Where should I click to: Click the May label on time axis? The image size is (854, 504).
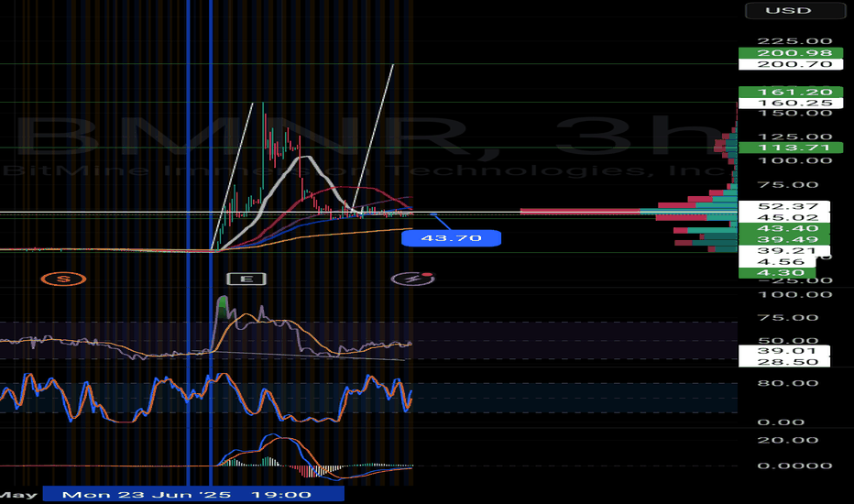coord(18,495)
